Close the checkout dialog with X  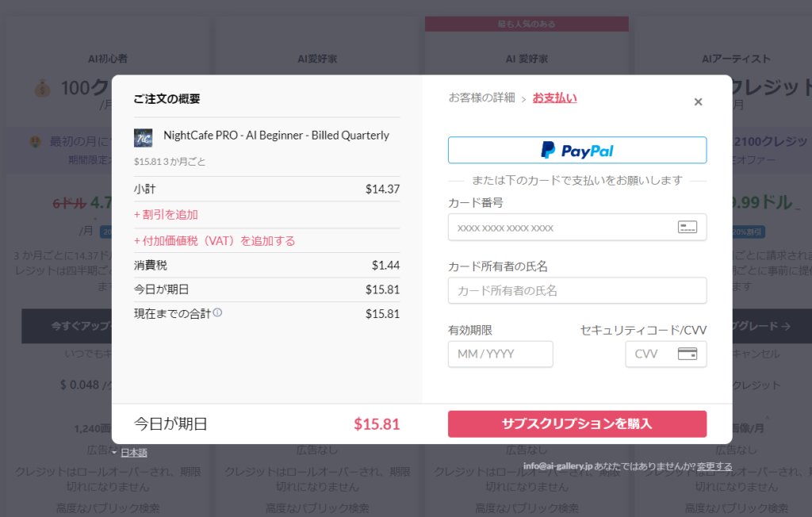[698, 102]
